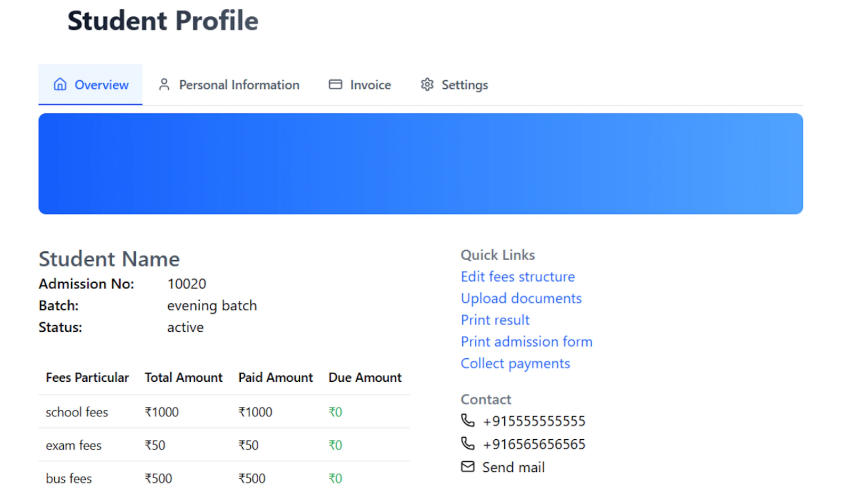The image size is (843, 504).
Task: Click school fees paid amount ₹1000
Action: tap(256, 412)
